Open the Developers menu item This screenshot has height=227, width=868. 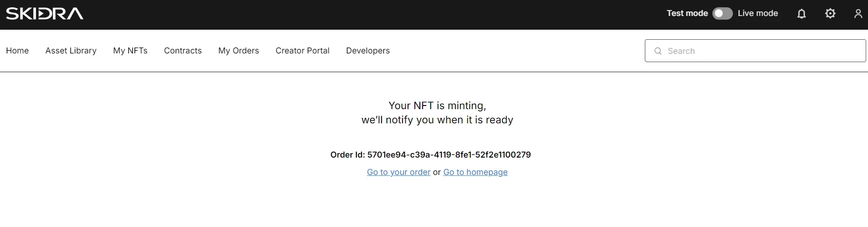coord(368,51)
